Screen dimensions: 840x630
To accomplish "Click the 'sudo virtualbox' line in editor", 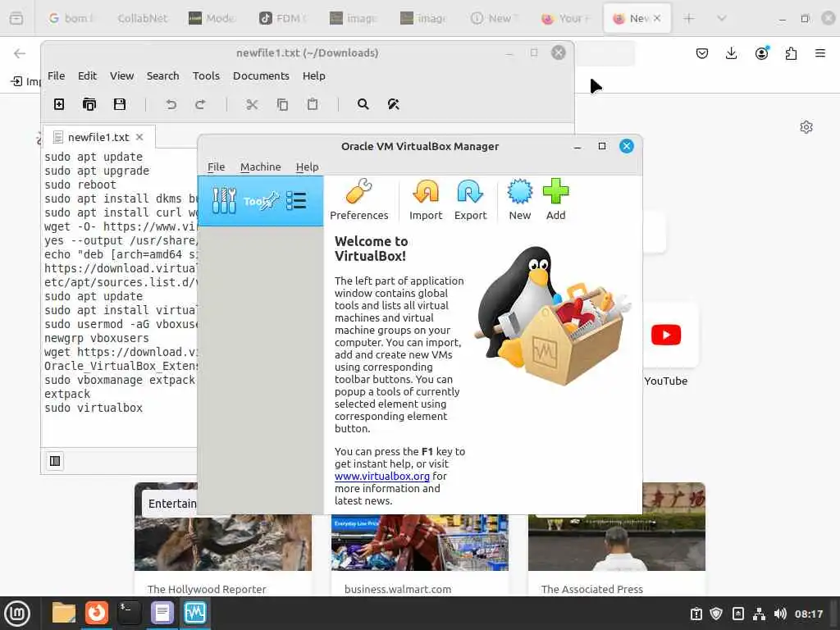I will coord(94,408).
